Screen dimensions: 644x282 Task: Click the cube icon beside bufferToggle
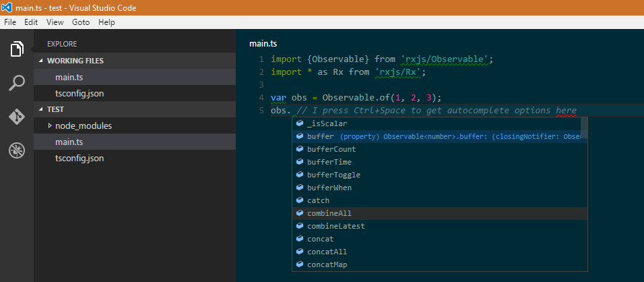(300, 175)
